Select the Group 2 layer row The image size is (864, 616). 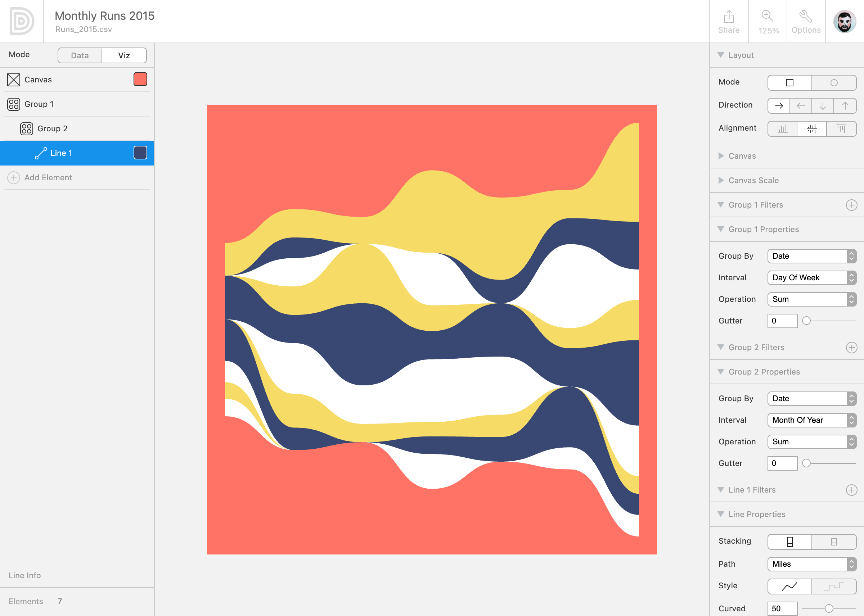[x=77, y=128]
